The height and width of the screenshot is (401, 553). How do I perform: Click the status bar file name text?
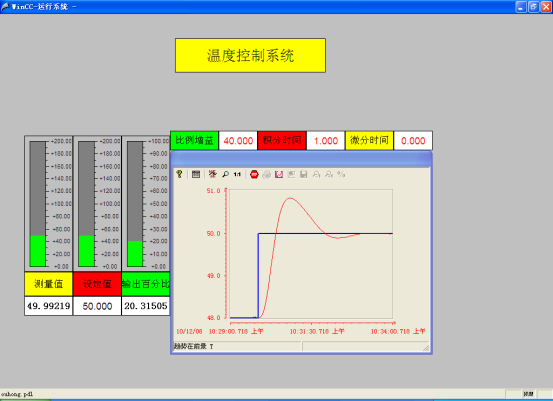(x=17, y=394)
